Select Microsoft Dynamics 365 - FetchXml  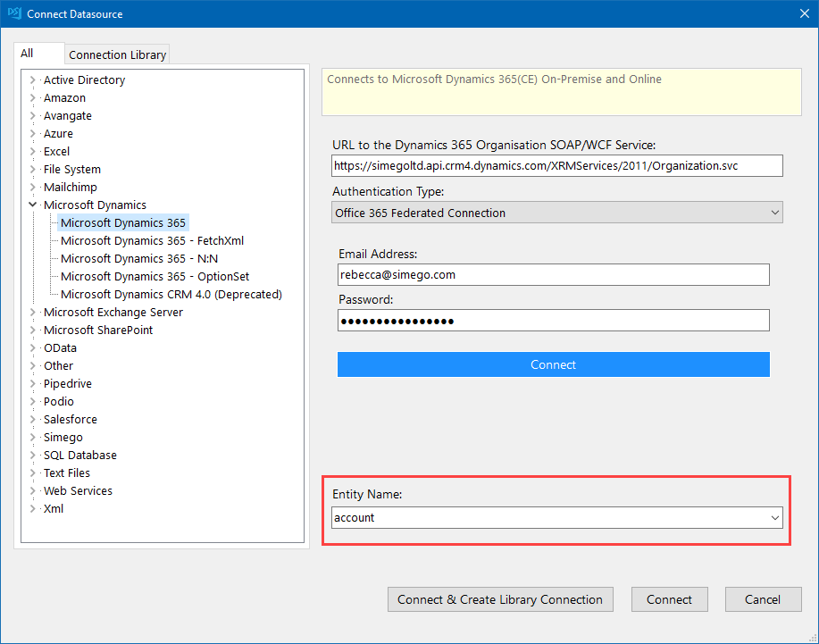pos(152,241)
